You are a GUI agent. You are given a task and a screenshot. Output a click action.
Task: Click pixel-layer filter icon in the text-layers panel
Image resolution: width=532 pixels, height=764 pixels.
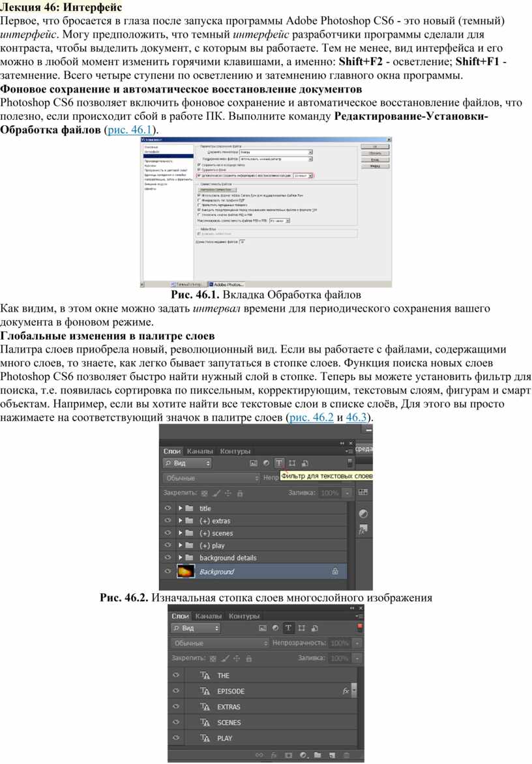(263, 628)
